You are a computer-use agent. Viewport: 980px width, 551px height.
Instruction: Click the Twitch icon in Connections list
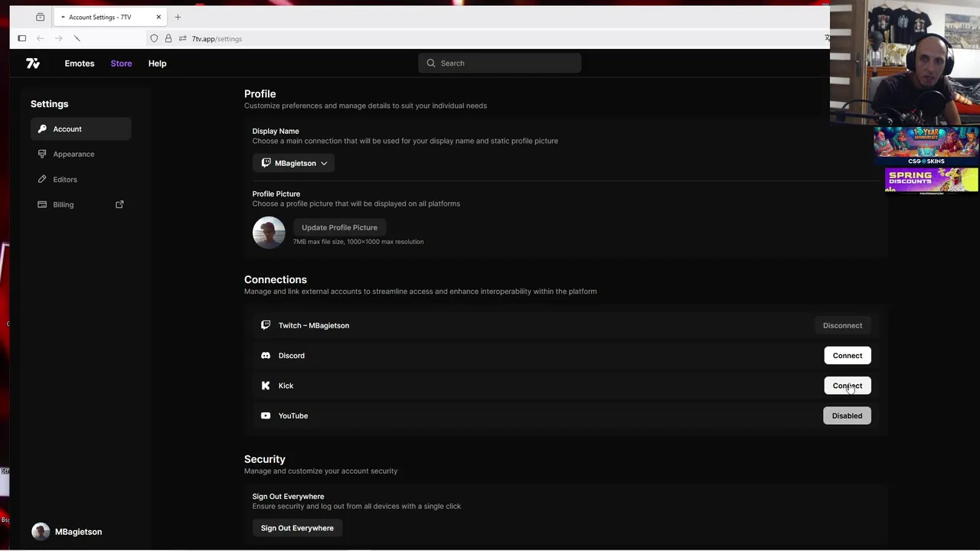coord(266,325)
